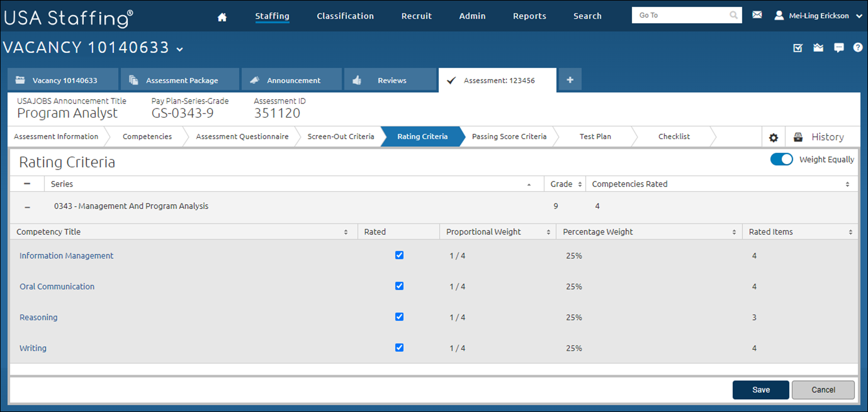This screenshot has width=868, height=412.
Task: Switch to Assessment Package tab
Action: click(180, 80)
